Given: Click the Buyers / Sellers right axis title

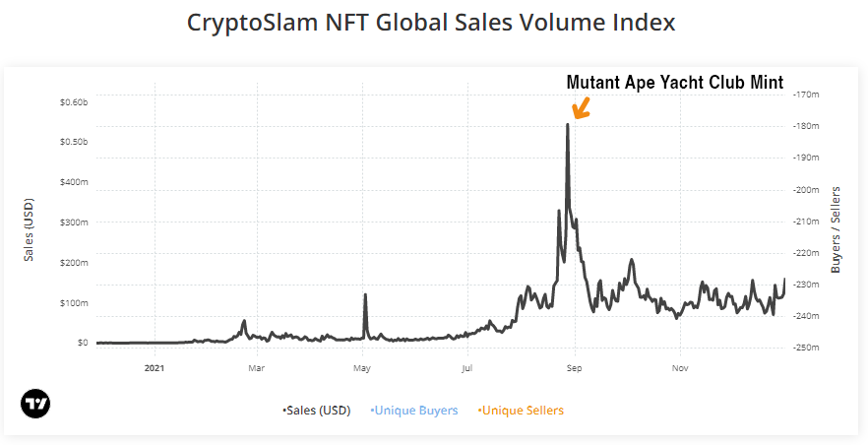Looking at the screenshot, I should 836,227.
